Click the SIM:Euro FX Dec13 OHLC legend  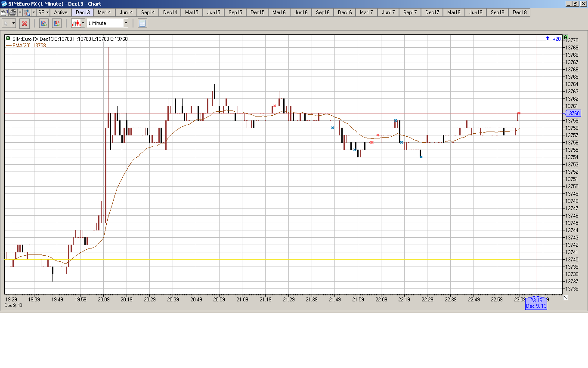click(70, 39)
